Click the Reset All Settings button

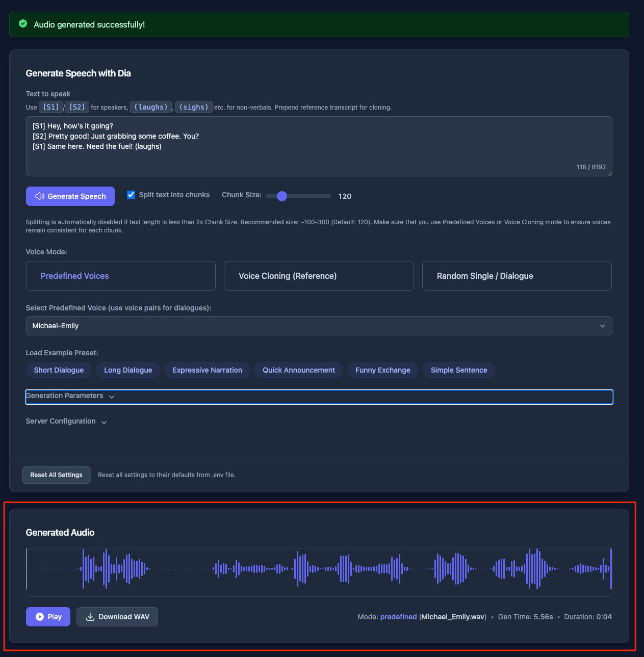(57, 475)
